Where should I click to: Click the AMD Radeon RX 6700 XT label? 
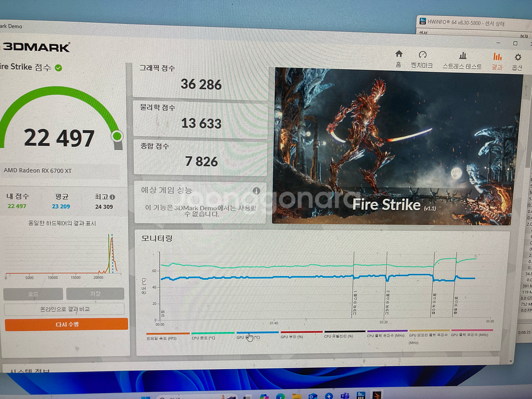pos(38,170)
